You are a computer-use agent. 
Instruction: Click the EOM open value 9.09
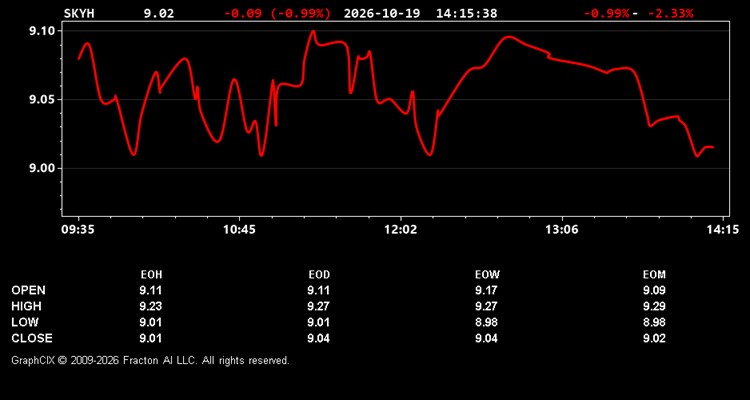[654, 290]
